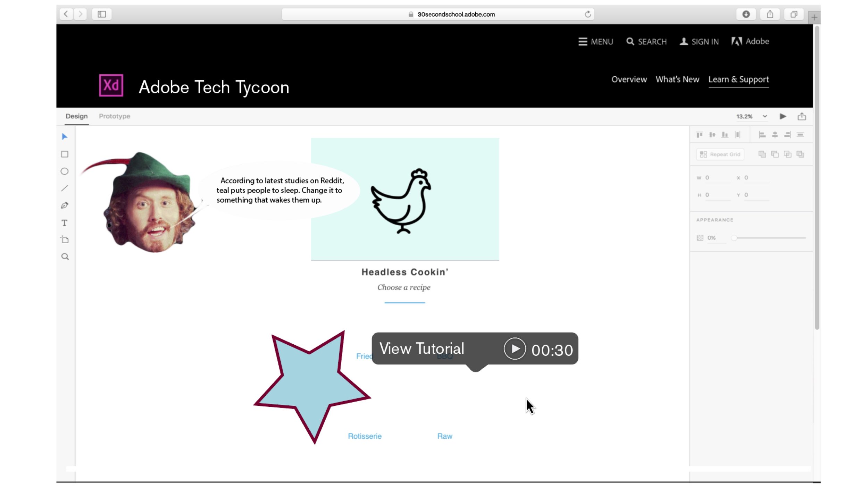Image resolution: width=868 pixels, height=488 pixels.
Task: Select the Ellipse tool
Action: pos(65,171)
